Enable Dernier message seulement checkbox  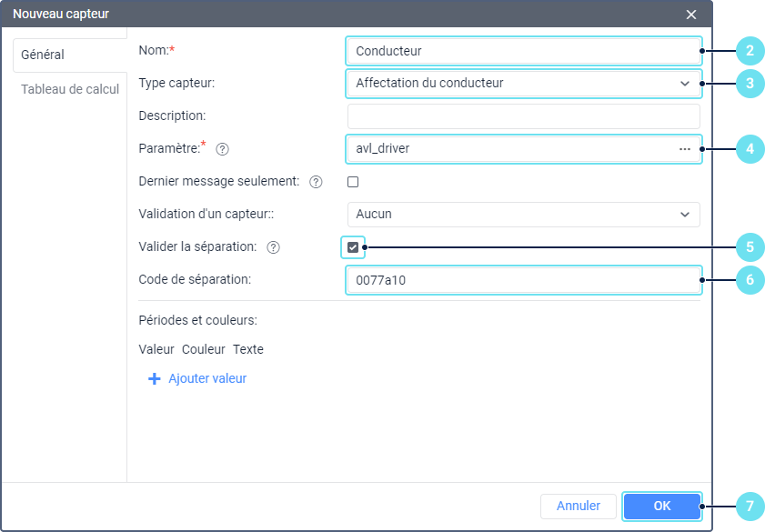pos(353,182)
